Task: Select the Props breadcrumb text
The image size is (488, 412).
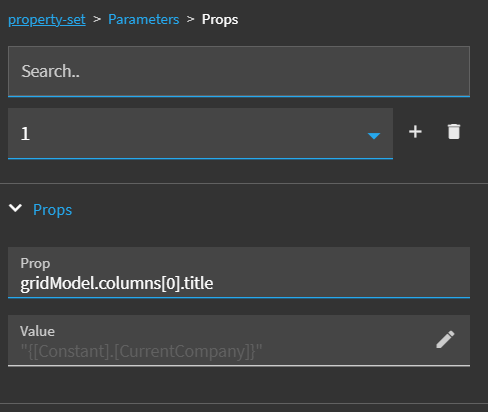Action: [220, 19]
